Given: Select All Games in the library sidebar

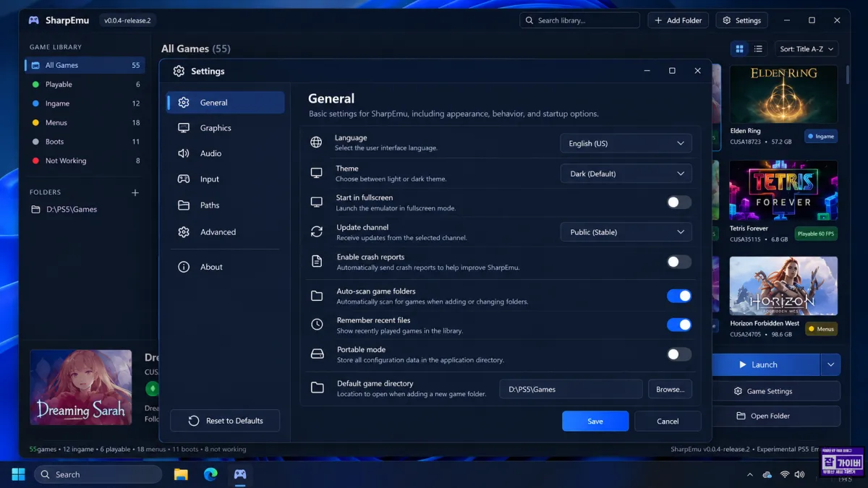Looking at the screenshot, I should click(x=85, y=65).
